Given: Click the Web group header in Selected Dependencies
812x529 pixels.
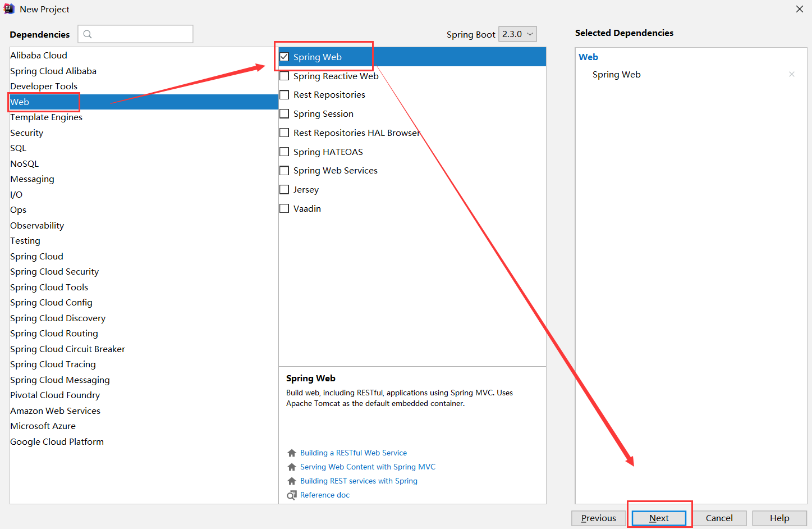Looking at the screenshot, I should pyautogui.click(x=588, y=57).
